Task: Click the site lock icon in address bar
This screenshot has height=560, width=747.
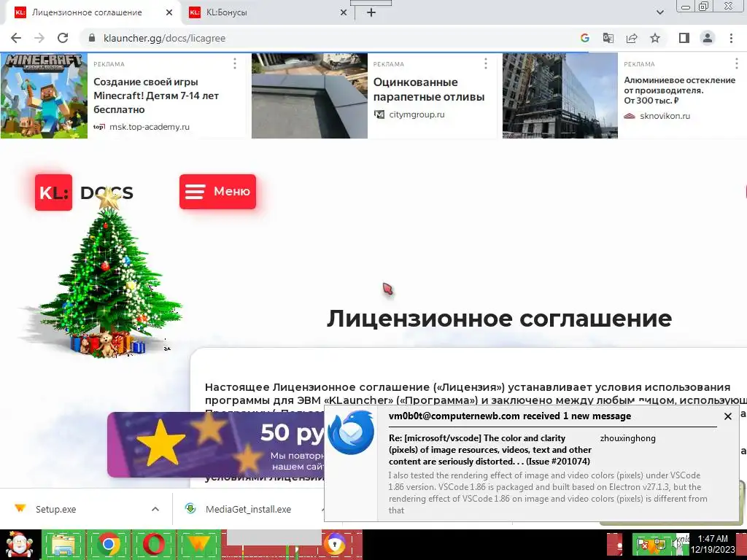Action: click(x=93, y=38)
